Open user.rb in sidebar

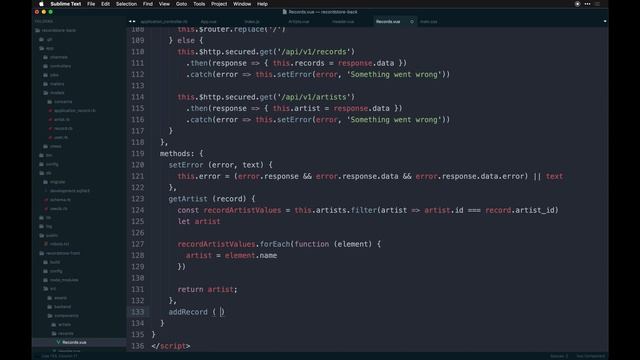point(58,138)
